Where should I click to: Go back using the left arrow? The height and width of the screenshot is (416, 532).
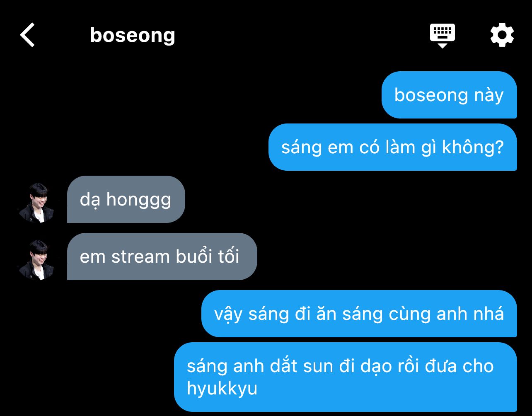[27, 35]
